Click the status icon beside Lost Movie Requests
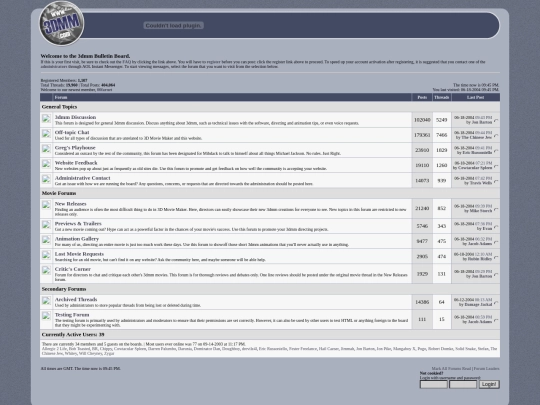540x405 pixels. [x=46, y=256]
